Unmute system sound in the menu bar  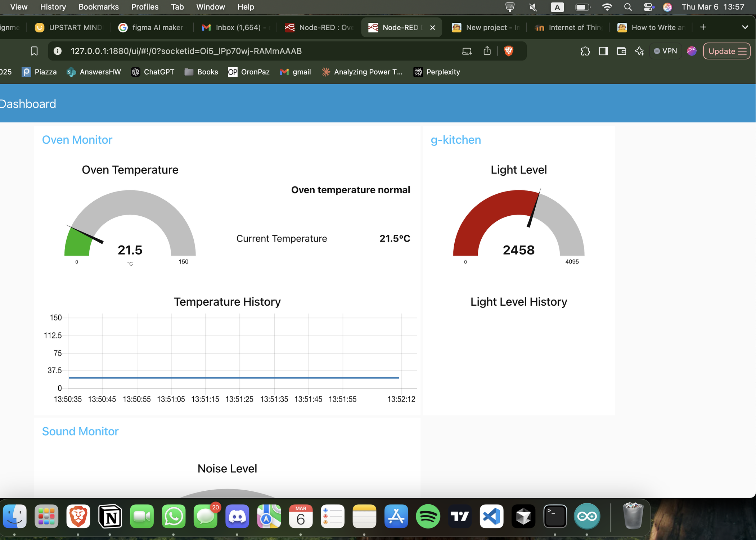(x=533, y=7)
